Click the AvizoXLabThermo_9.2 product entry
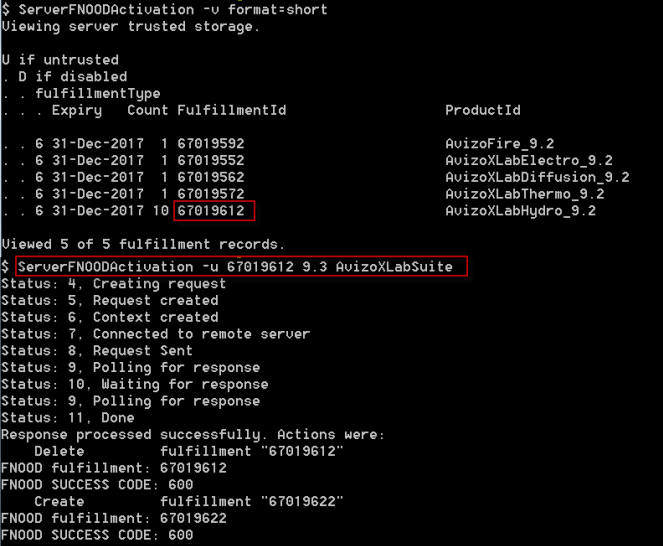663x546 pixels. 525,194
